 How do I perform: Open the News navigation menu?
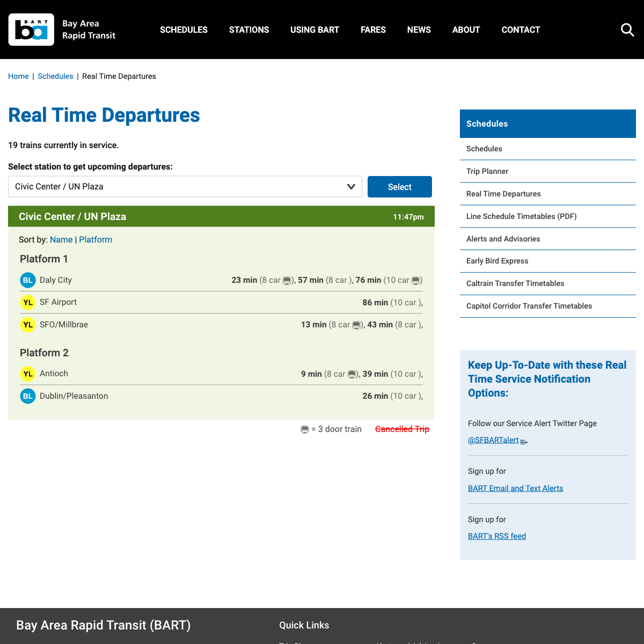point(419,30)
